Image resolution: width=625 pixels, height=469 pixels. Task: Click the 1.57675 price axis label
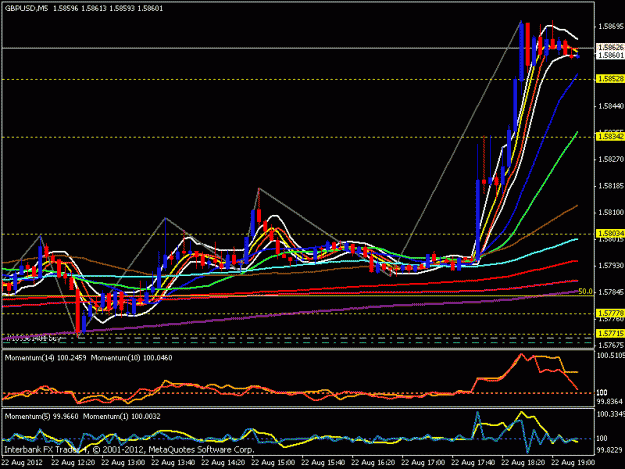point(611,345)
